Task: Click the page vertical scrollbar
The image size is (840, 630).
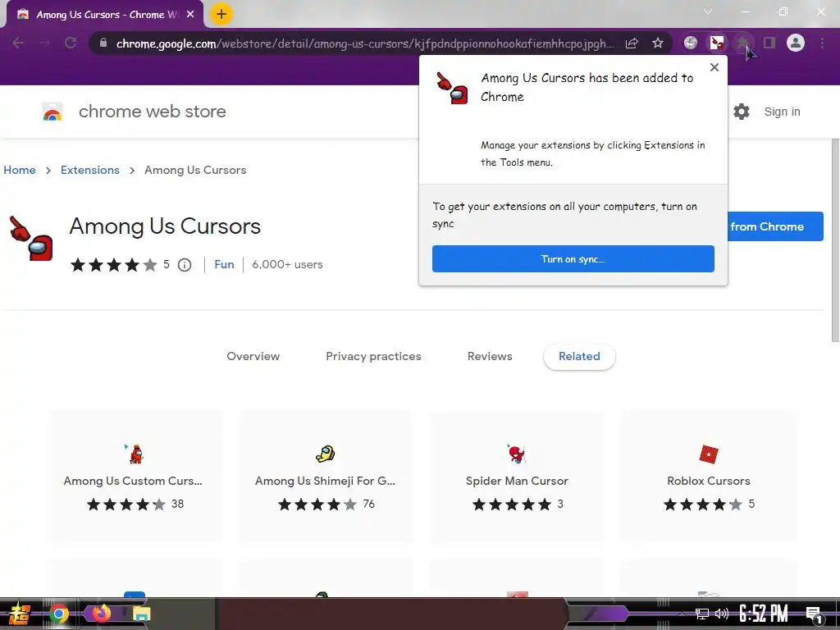Action: 835,240
